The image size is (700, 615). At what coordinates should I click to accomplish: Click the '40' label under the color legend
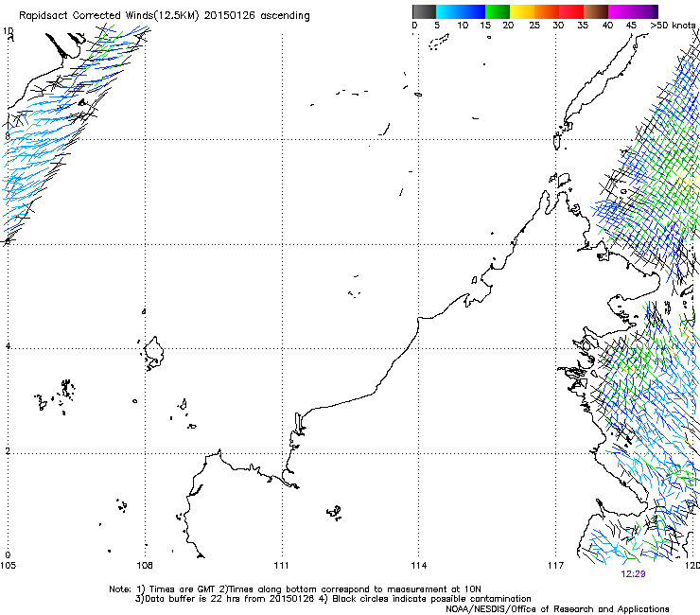(607, 26)
